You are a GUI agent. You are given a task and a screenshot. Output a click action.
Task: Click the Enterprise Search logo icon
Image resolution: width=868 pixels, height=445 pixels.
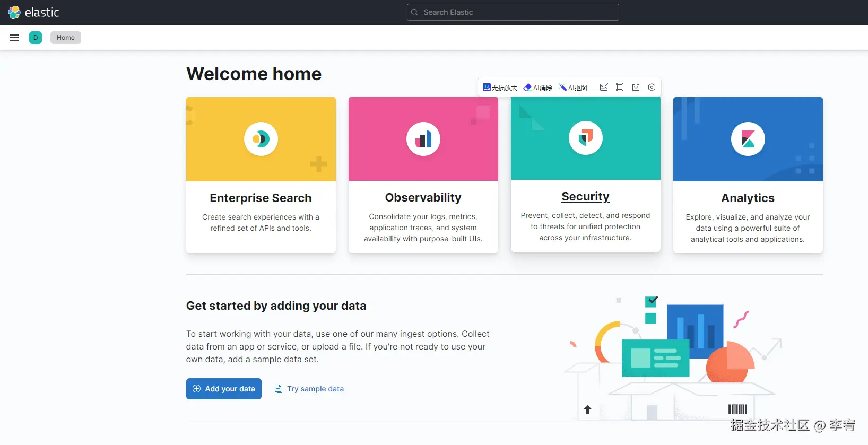[x=261, y=139]
